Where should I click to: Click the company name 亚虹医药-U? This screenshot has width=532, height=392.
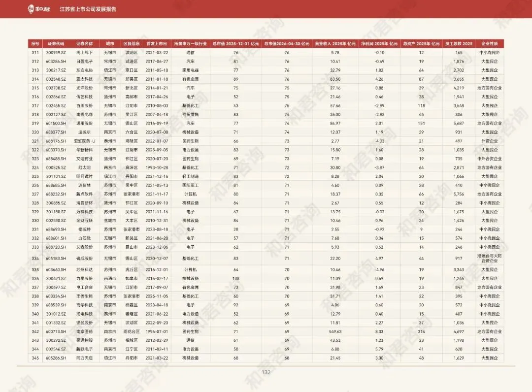coord(85,141)
